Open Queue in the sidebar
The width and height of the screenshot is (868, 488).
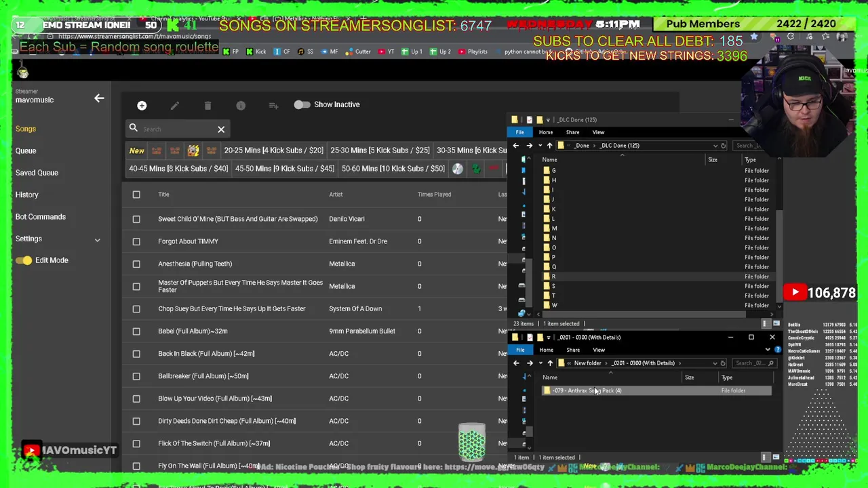[26, 150]
